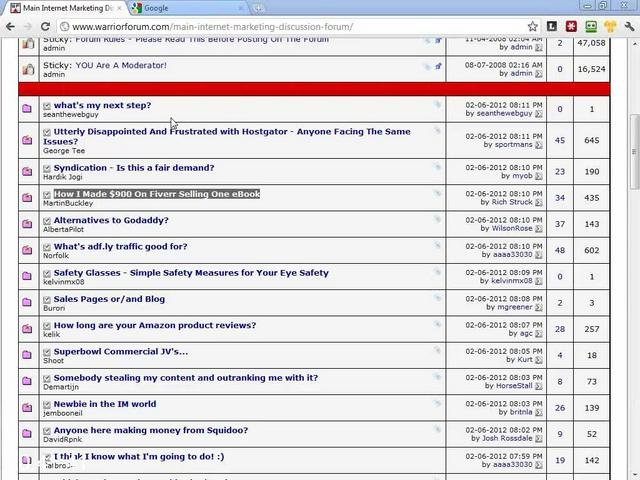Click author name AlbertaPilot
Image resolution: width=640 pixels, height=480 pixels.
click(63, 229)
